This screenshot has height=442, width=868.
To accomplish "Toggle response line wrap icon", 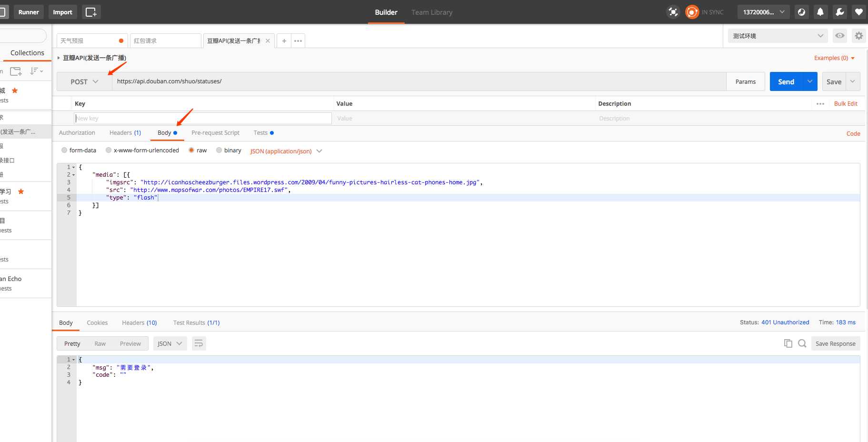I will coord(199,343).
